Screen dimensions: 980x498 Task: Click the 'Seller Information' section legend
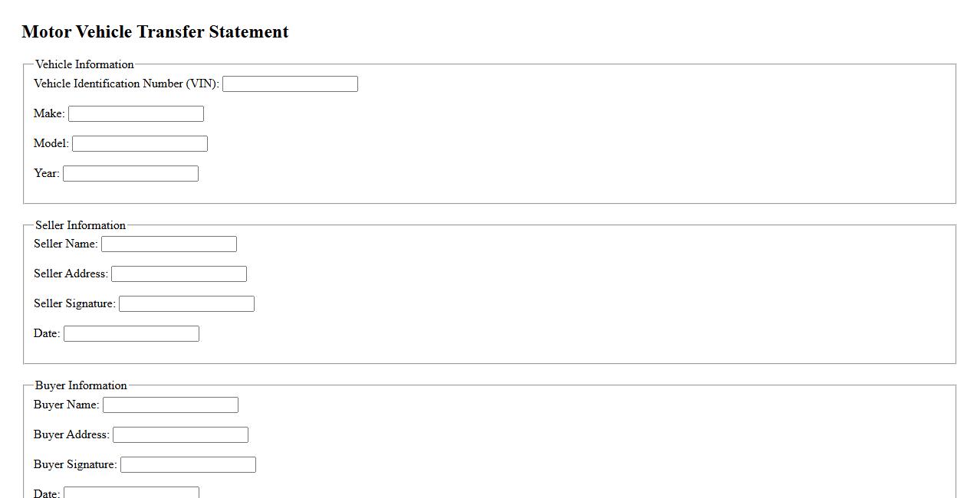81,225
